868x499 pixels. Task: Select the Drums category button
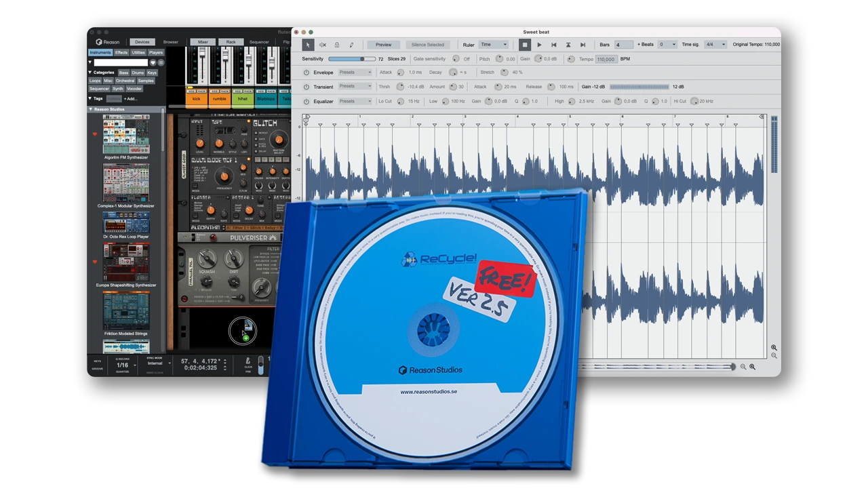138,73
